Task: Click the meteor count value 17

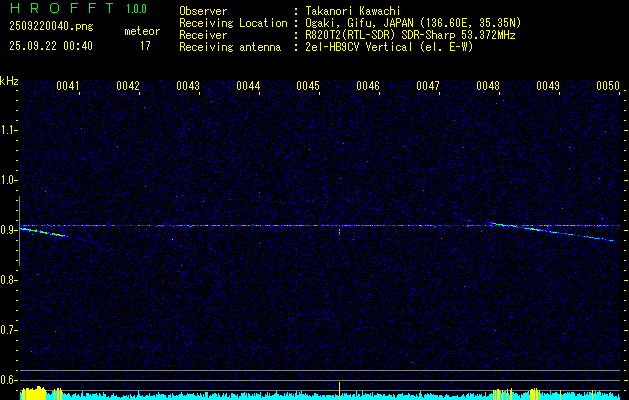Action: [x=145, y=45]
